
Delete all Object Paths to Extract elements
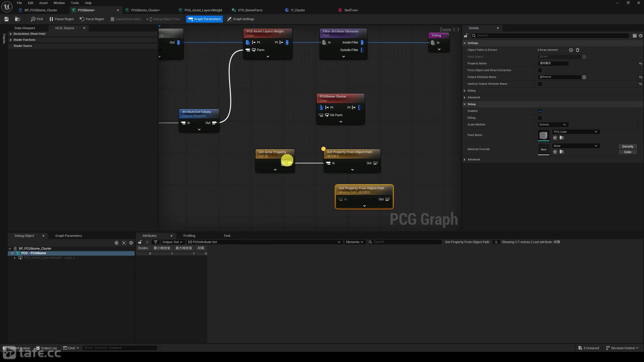coord(578,50)
